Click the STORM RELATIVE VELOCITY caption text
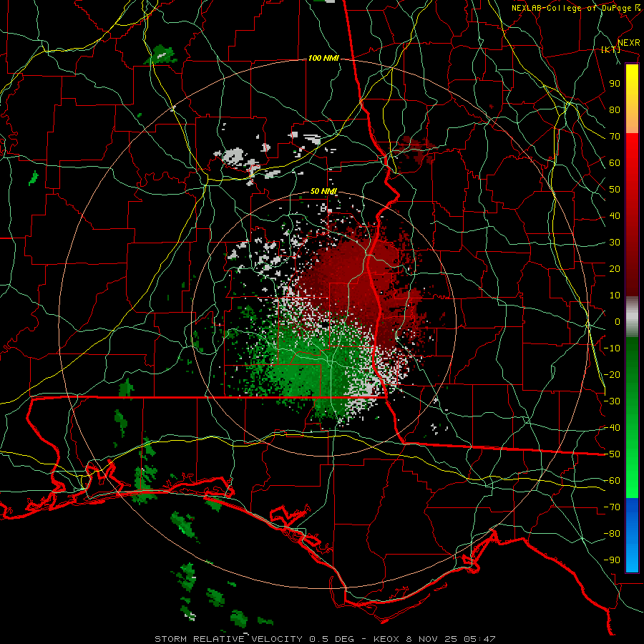644x644 pixels. point(228,639)
